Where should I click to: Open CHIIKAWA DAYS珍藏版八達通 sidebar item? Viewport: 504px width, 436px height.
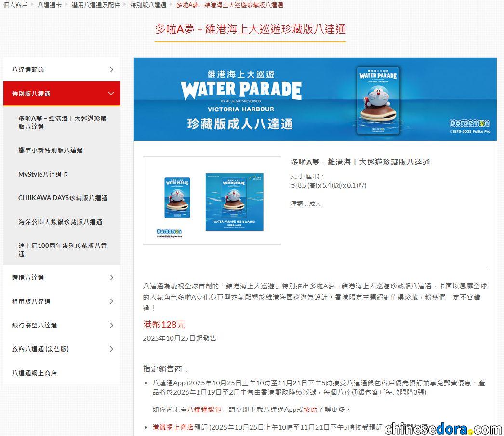pos(63,198)
